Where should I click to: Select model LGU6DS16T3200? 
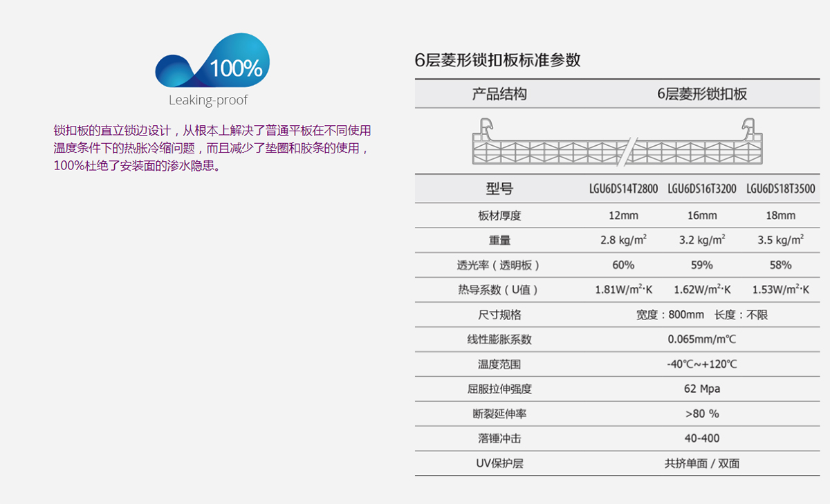click(701, 189)
